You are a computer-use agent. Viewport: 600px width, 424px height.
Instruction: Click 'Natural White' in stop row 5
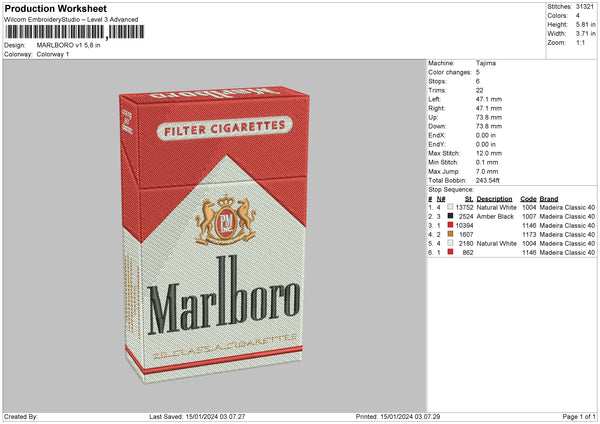click(497, 243)
